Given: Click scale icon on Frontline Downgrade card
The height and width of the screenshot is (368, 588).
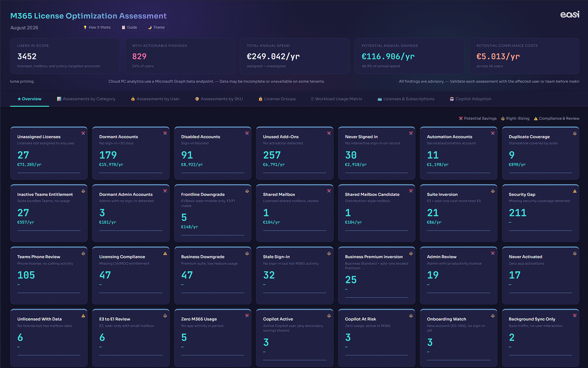Looking at the screenshot, I should click(x=247, y=191).
